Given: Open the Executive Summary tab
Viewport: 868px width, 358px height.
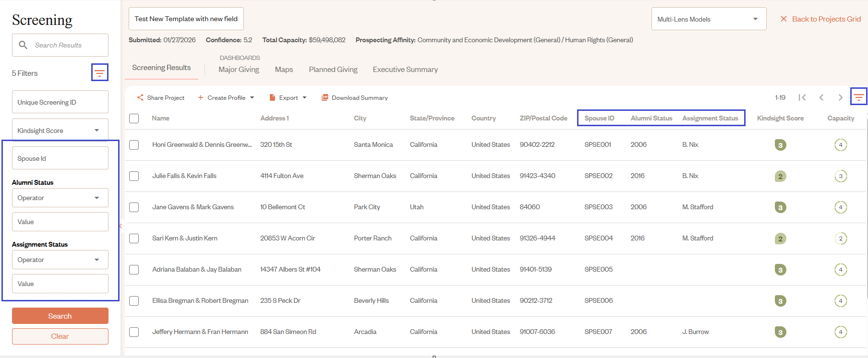Looking at the screenshot, I should coord(405,70).
